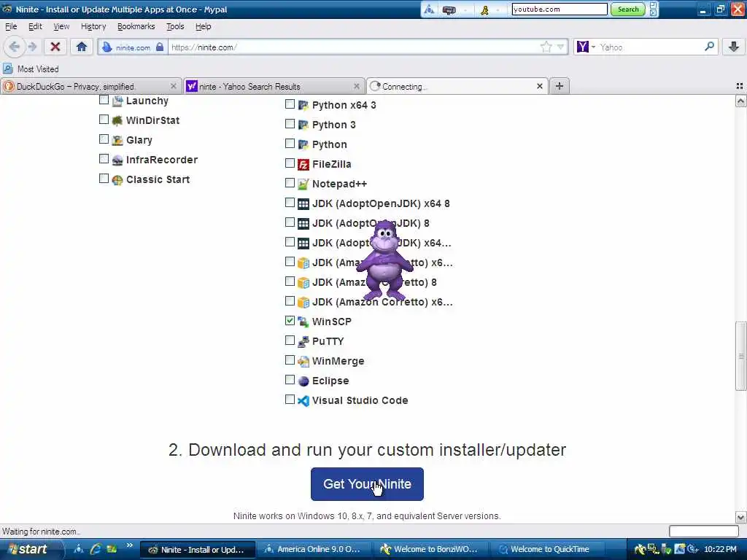Screen dimensions: 747x560
Task: Open the URL bar history dropdown arrow
Action: click(561, 47)
